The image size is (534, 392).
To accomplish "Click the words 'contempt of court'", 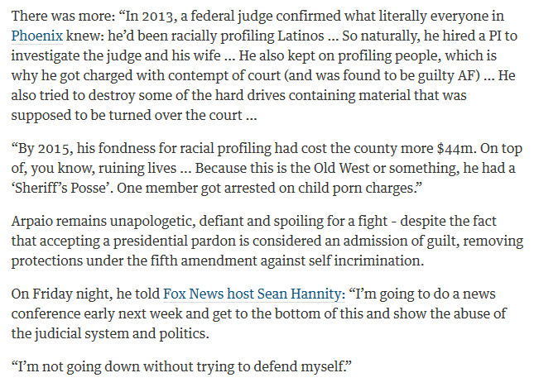I will click(224, 75).
